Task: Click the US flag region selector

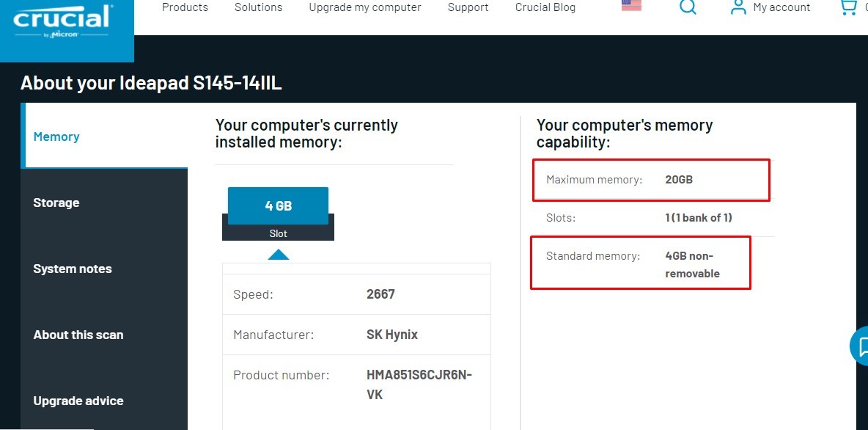Action: point(632,6)
